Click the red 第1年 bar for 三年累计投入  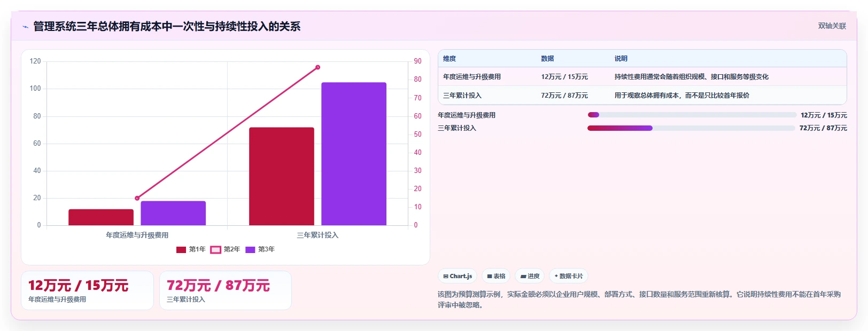coord(282,176)
